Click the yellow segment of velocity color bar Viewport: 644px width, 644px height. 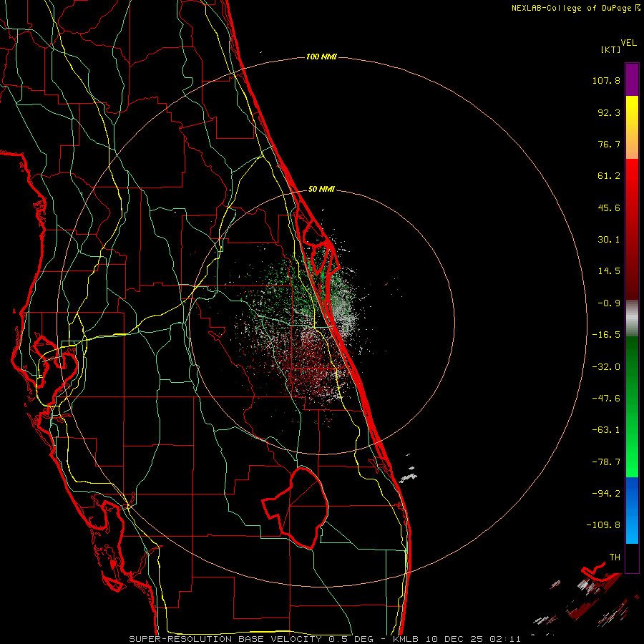point(632,127)
